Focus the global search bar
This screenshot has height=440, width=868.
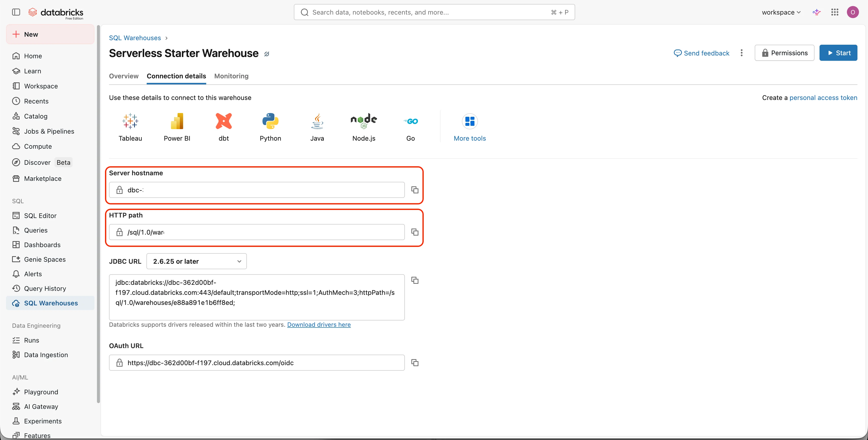coord(434,12)
